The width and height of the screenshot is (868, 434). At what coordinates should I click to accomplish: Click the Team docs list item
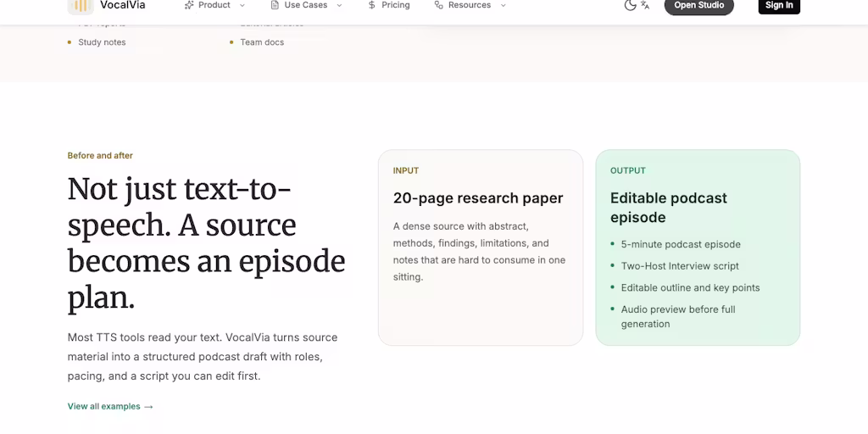(262, 42)
